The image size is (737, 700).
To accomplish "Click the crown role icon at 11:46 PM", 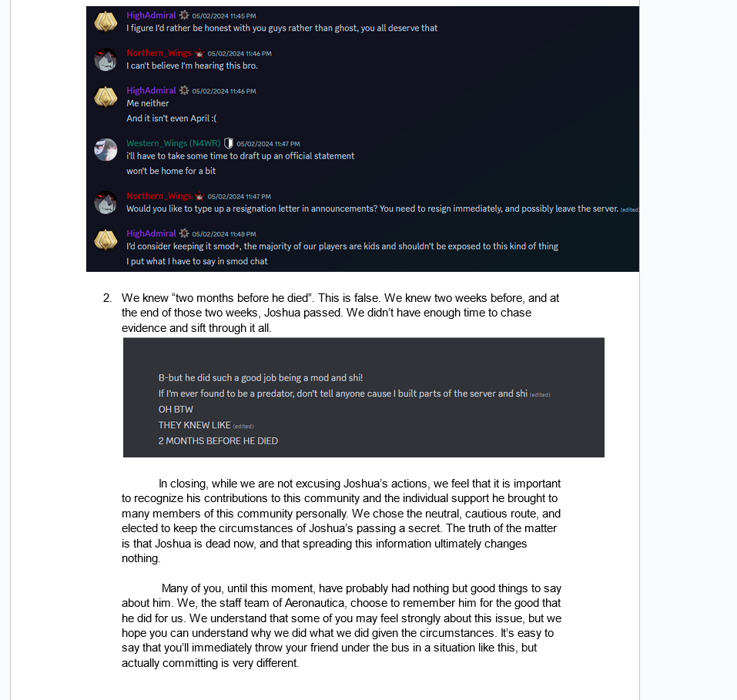I will [x=199, y=53].
